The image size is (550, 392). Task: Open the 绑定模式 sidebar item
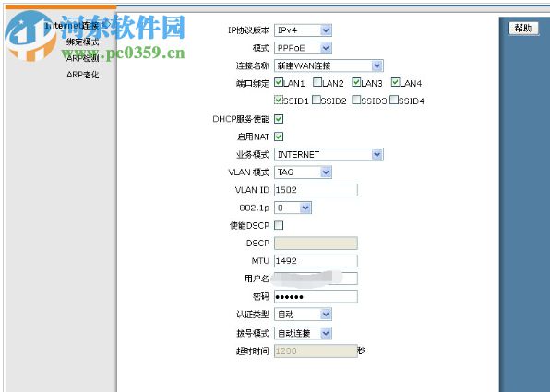pyautogui.click(x=83, y=42)
